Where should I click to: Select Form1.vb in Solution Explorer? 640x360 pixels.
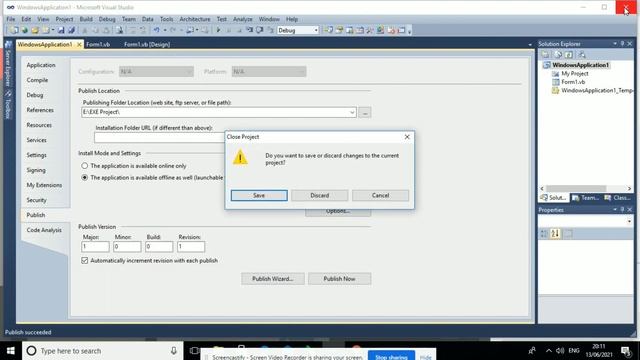point(573,82)
